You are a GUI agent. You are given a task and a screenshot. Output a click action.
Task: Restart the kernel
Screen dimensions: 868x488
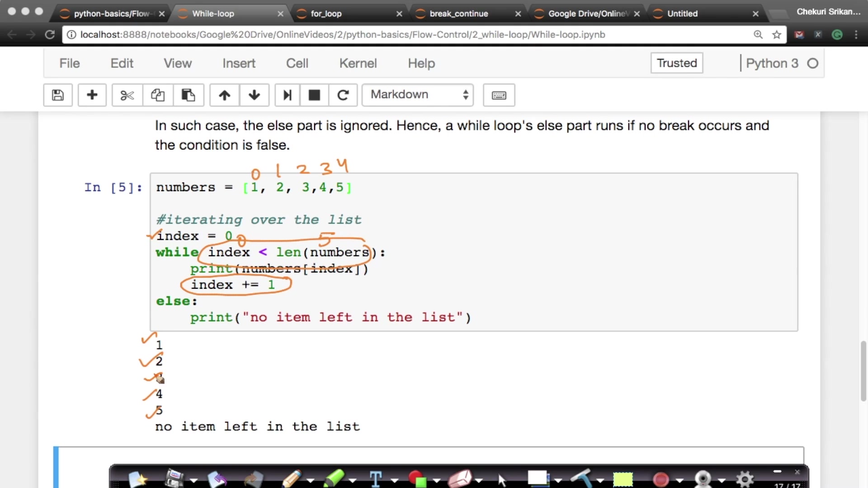(x=343, y=95)
